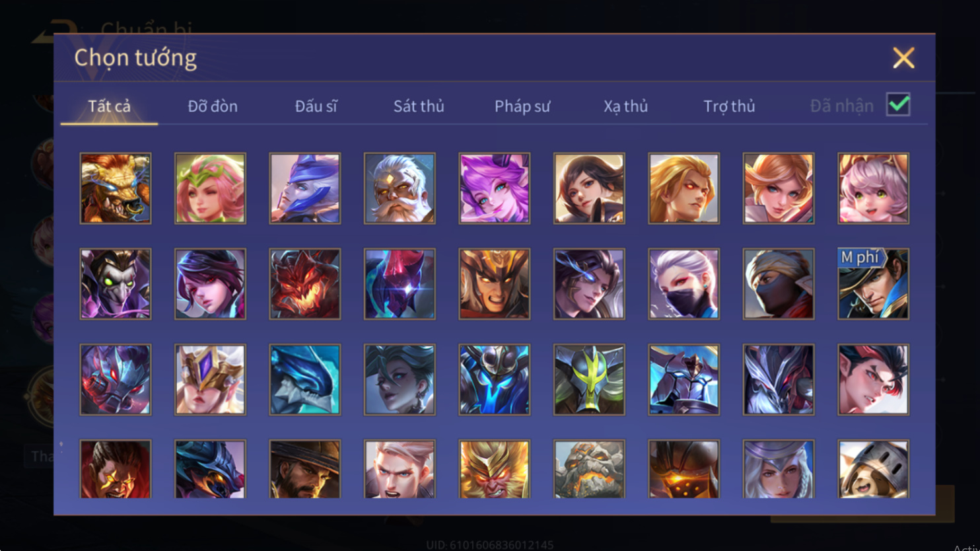The image size is (980, 551).
Task: Pick the white-bearded old man hero
Action: (x=400, y=188)
